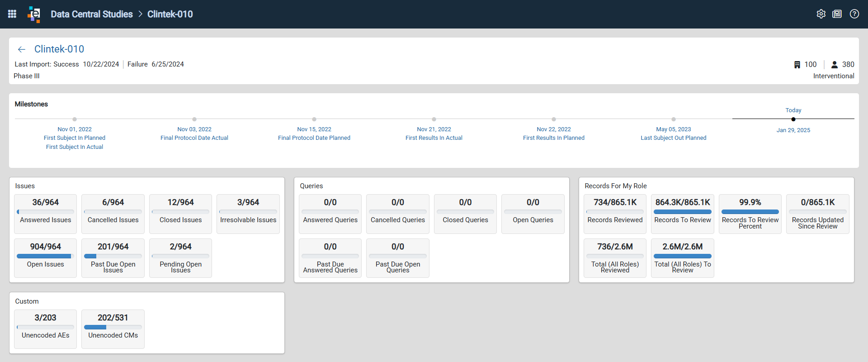Open the Closed Queries card
The height and width of the screenshot is (362, 868).
click(x=465, y=214)
